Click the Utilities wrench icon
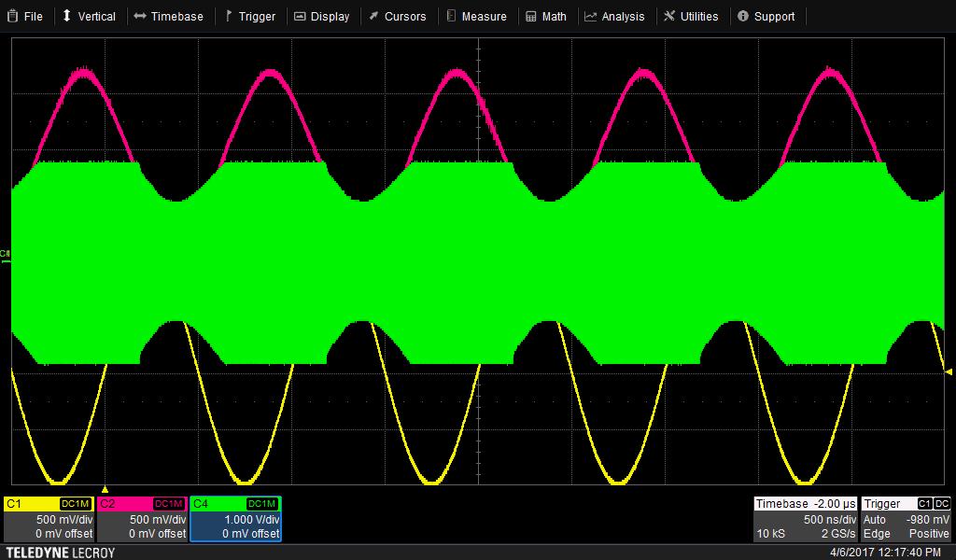 coord(669,17)
